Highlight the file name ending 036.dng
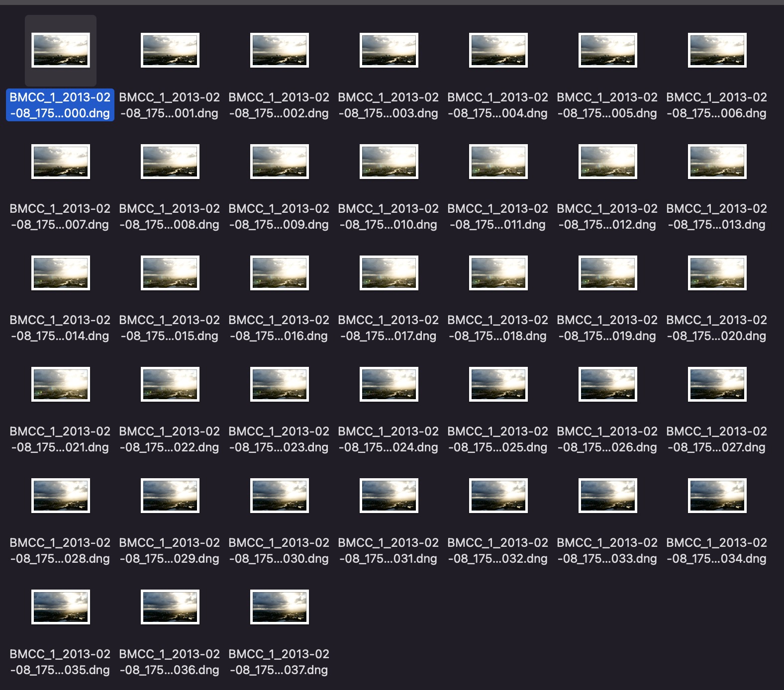 [170, 662]
